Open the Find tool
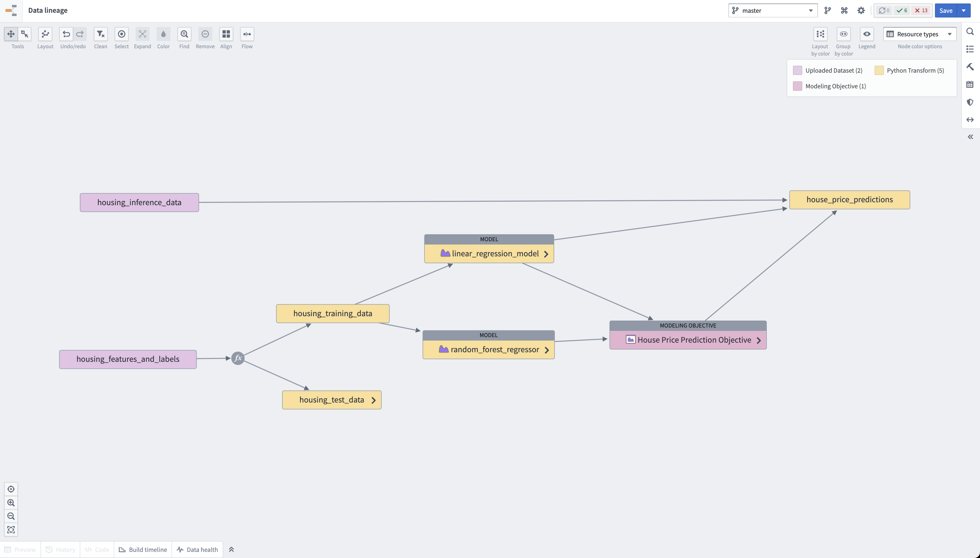 tap(184, 34)
